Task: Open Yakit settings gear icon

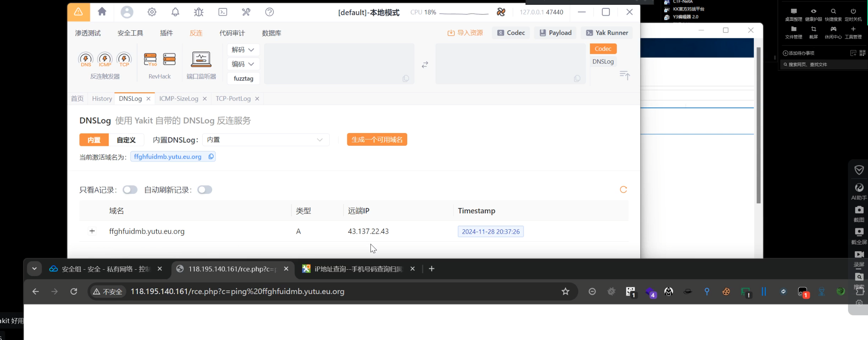Action: (152, 12)
